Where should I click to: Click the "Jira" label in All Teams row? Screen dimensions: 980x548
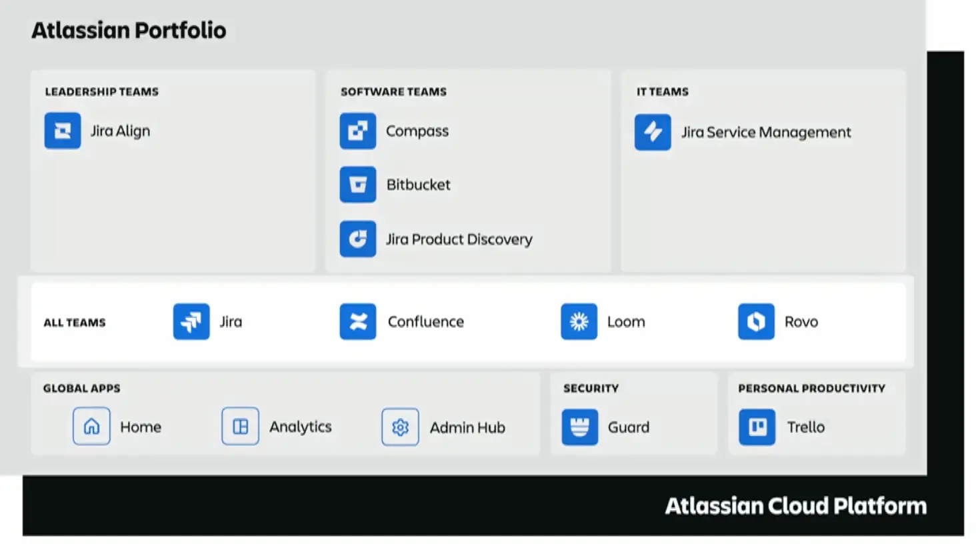click(231, 322)
